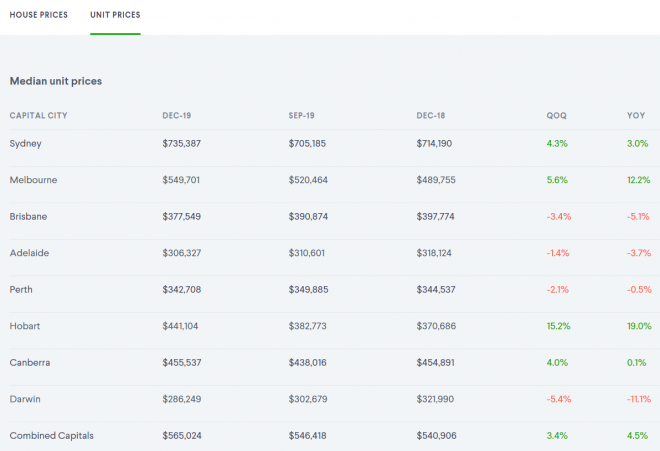This screenshot has height=451, width=660.
Task: Select the Canberra row label
Action: point(30,362)
